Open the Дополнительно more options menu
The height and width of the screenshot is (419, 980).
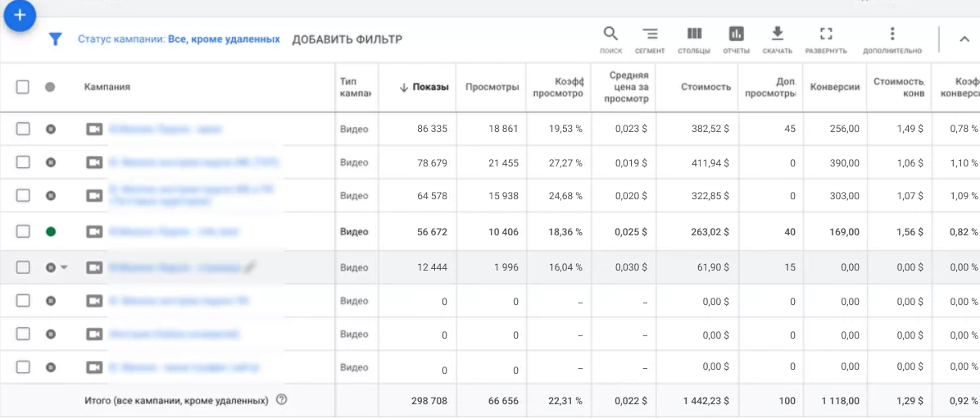pos(892,39)
